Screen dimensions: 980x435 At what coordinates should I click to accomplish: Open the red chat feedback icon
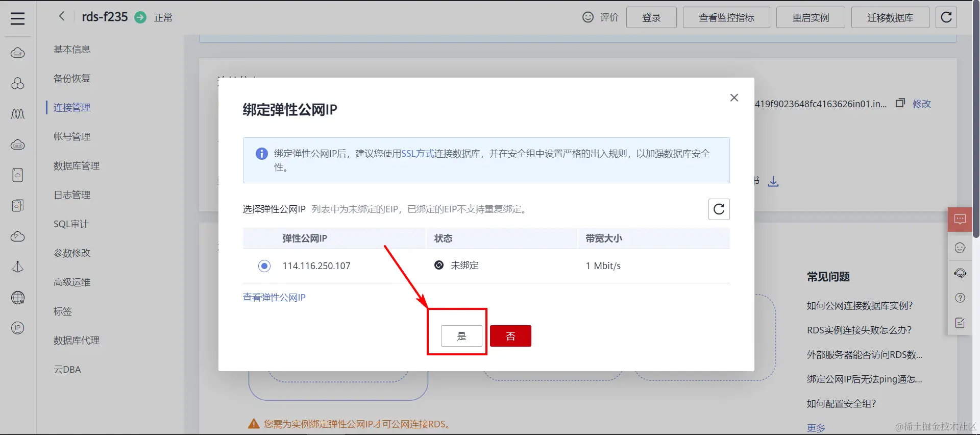click(960, 220)
